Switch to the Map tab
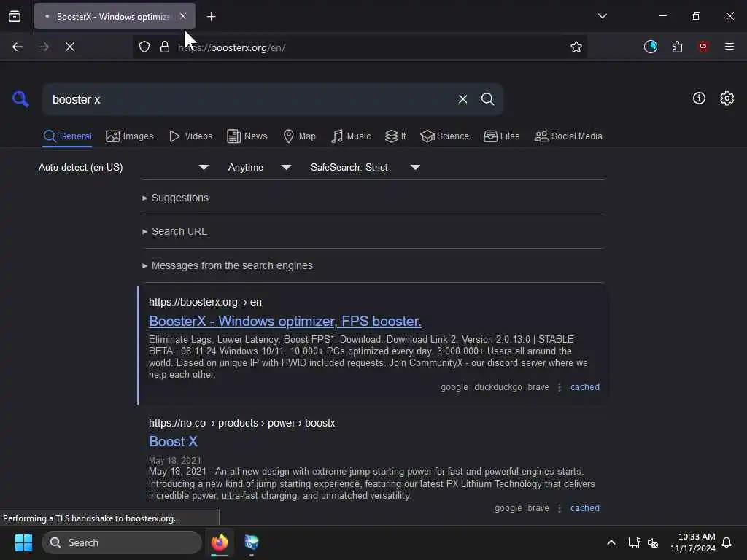 click(299, 136)
